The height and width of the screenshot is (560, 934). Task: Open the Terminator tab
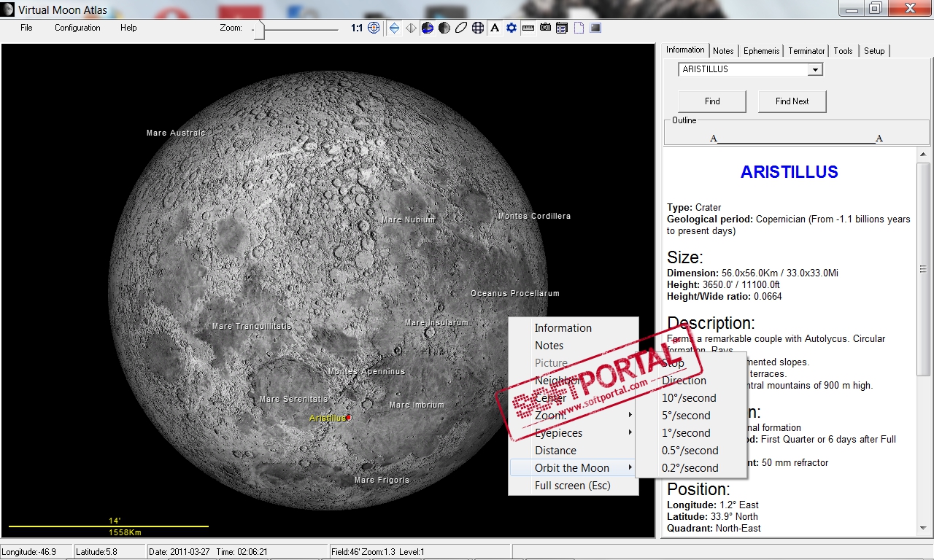(x=806, y=51)
